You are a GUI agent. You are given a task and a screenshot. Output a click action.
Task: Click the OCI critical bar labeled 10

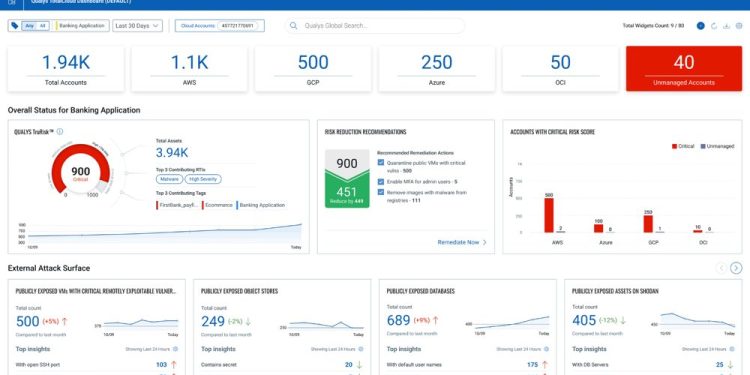tap(698, 232)
